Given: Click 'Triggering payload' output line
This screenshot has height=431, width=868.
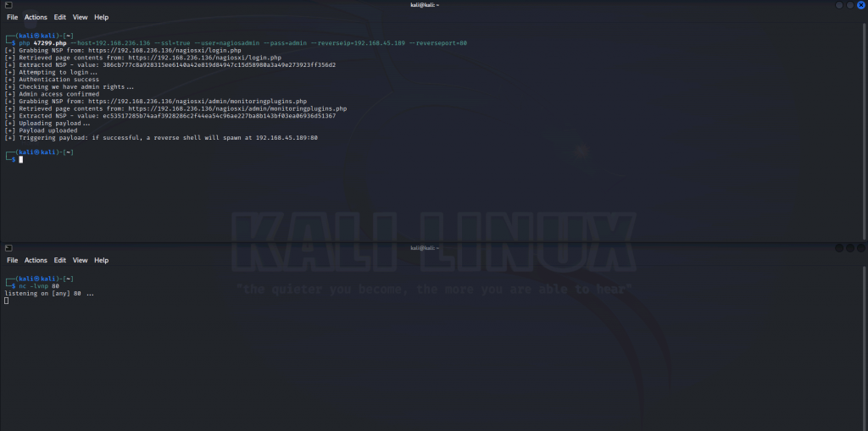Looking at the screenshot, I should pos(161,138).
